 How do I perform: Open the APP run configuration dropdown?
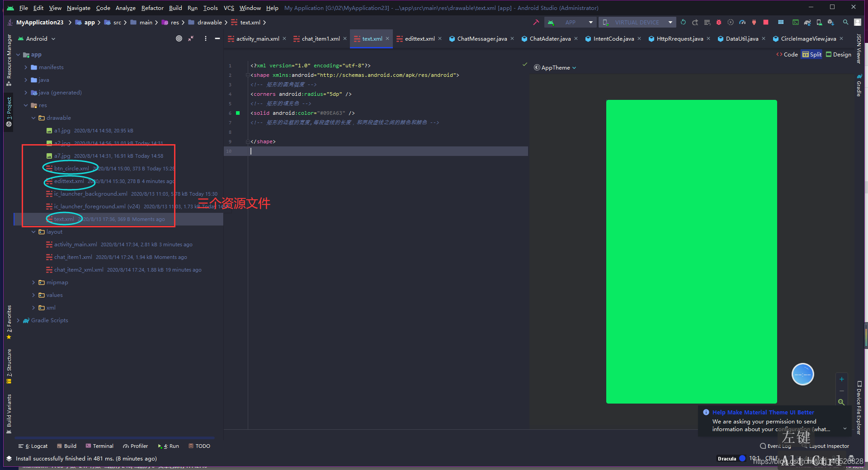(x=570, y=22)
